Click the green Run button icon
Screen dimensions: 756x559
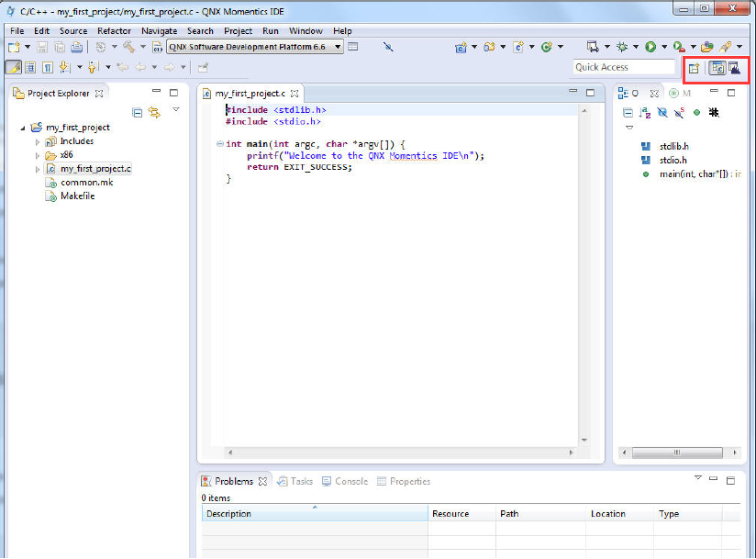(x=650, y=47)
